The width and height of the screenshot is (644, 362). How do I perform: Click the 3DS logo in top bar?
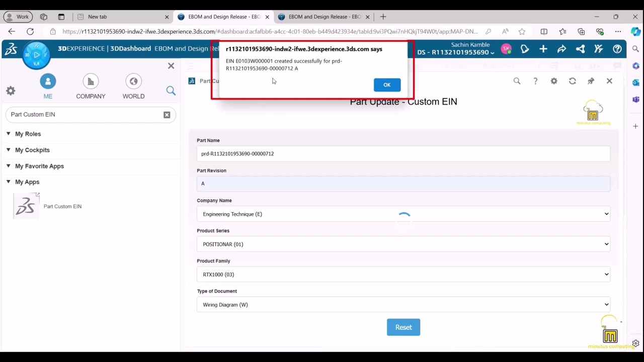pos(11,49)
